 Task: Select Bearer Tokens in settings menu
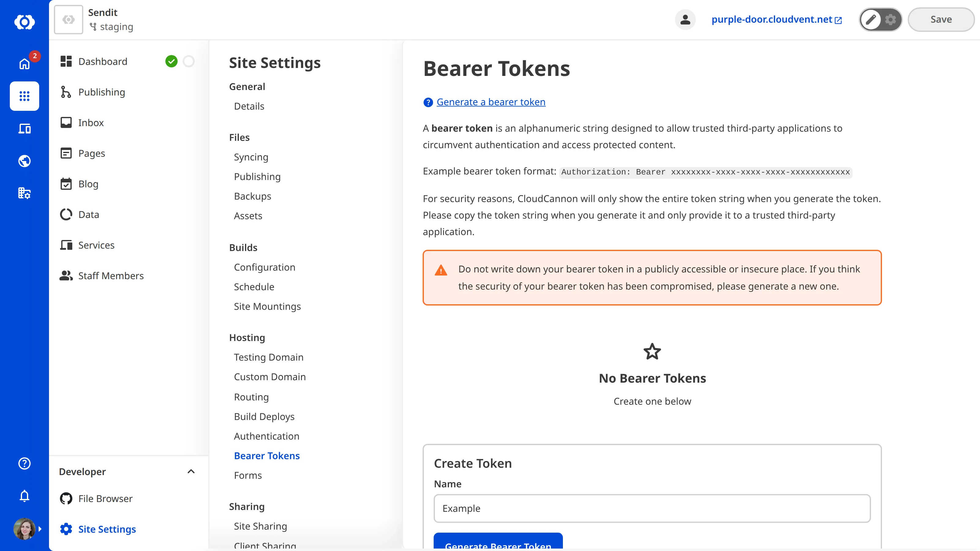[267, 455]
